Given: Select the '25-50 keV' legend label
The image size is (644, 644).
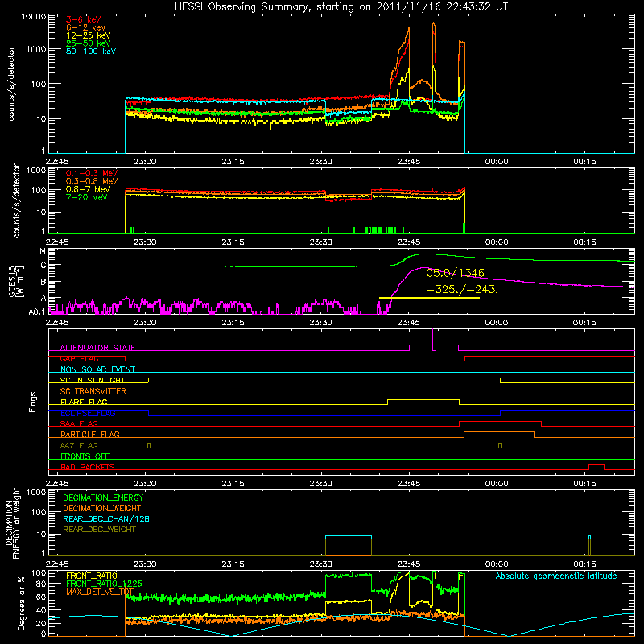Looking at the screenshot, I should 88,43.
